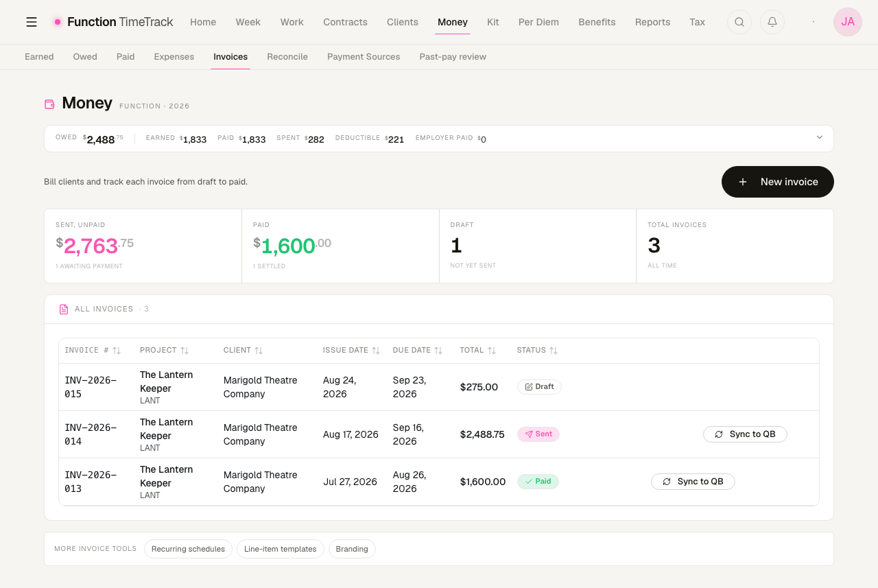Image resolution: width=878 pixels, height=588 pixels.
Task: Open the hamburger navigation menu
Action: click(32, 22)
